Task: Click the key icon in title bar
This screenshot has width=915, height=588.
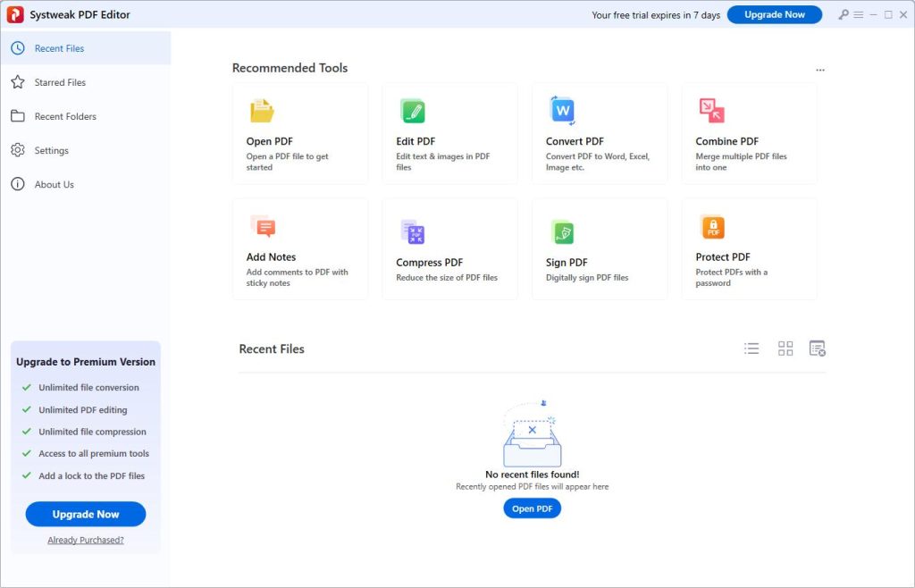Action: pyautogui.click(x=844, y=14)
